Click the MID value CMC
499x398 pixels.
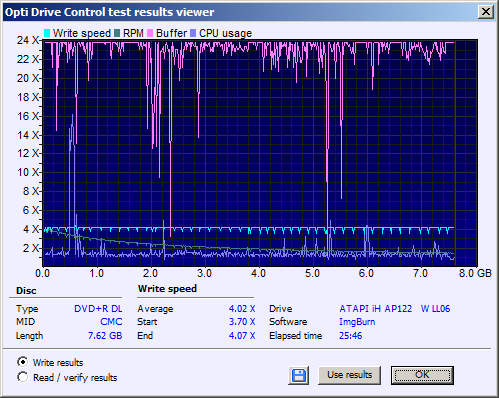tap(111, 322)
